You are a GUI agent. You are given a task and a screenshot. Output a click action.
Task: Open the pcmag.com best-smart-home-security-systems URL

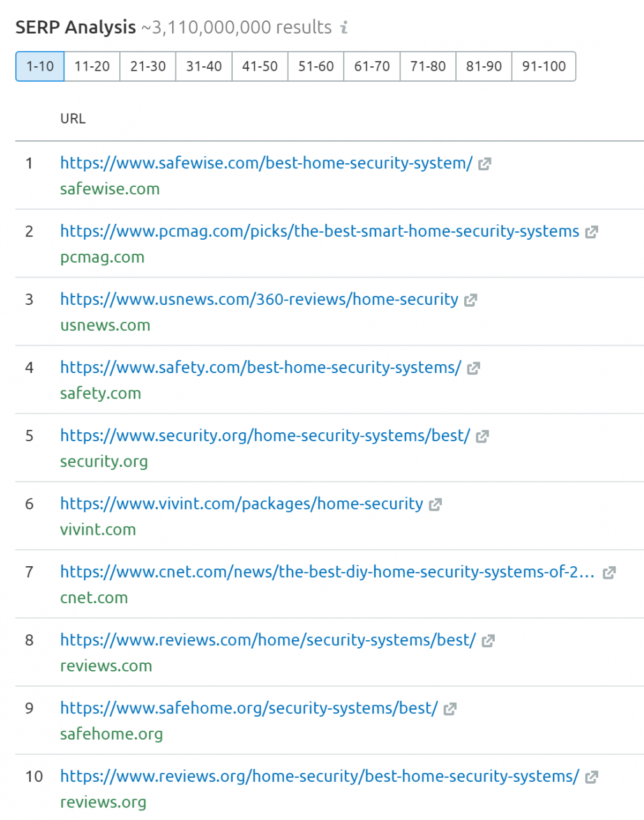320,231
